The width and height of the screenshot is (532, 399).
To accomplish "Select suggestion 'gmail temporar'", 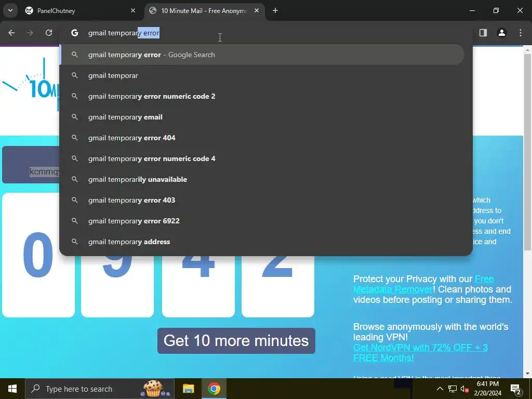I will point(262,75).
